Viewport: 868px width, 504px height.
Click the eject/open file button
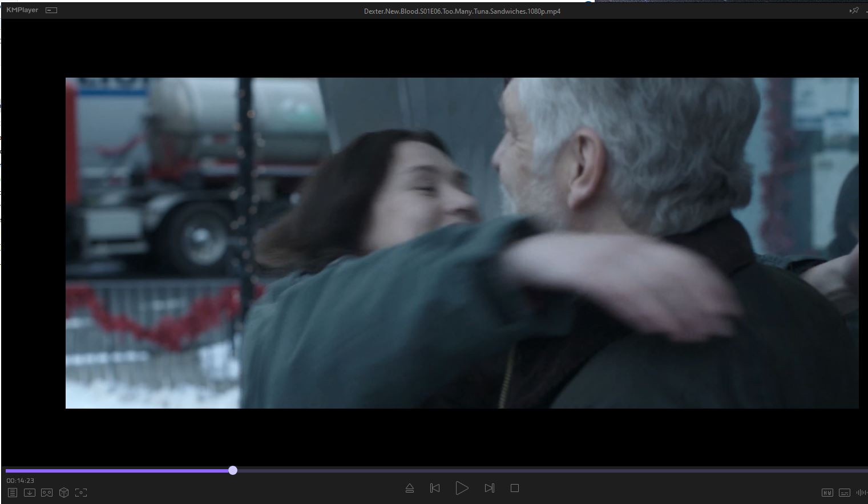point(409,488)
